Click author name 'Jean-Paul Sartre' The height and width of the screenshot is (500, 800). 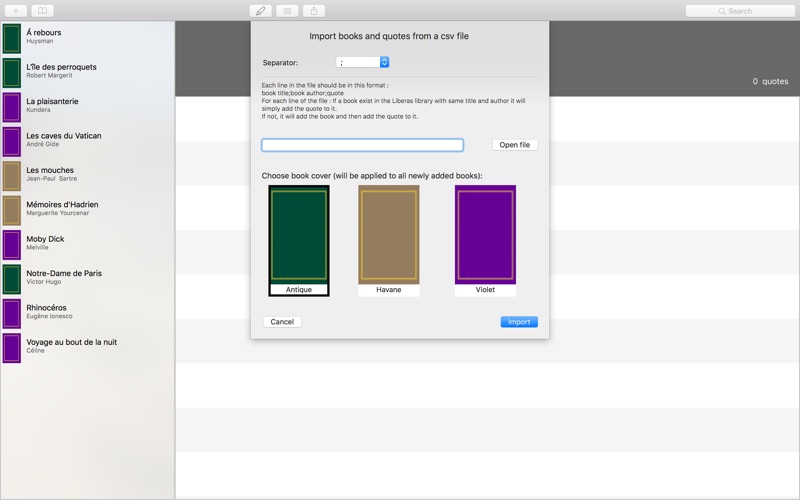point(52,179)
